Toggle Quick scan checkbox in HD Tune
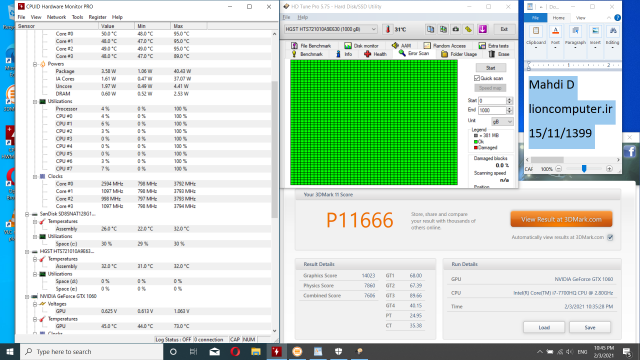Screen dimensions: 640x360 (477, 78)
